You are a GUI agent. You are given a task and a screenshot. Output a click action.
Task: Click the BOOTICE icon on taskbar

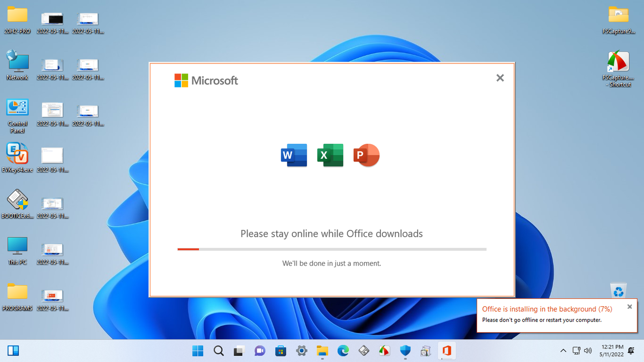click(x=364, y=351)
